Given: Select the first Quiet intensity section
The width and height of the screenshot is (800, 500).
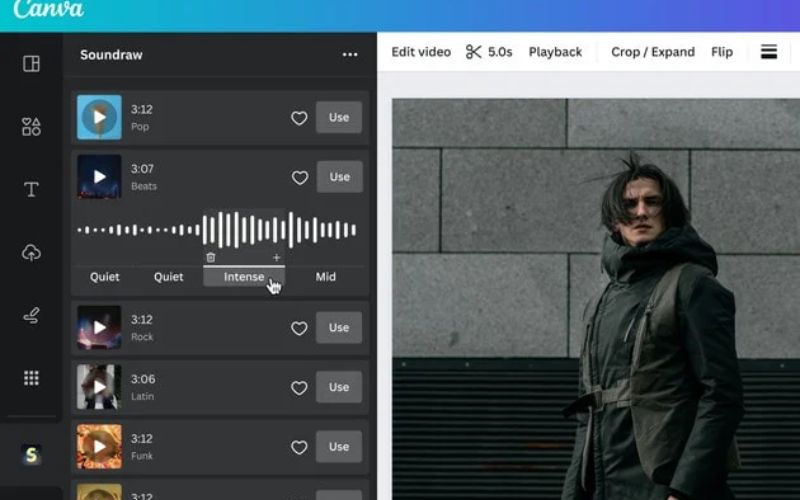Looking at the screenshot, I should pyautogui.click(x=105, y=277).
